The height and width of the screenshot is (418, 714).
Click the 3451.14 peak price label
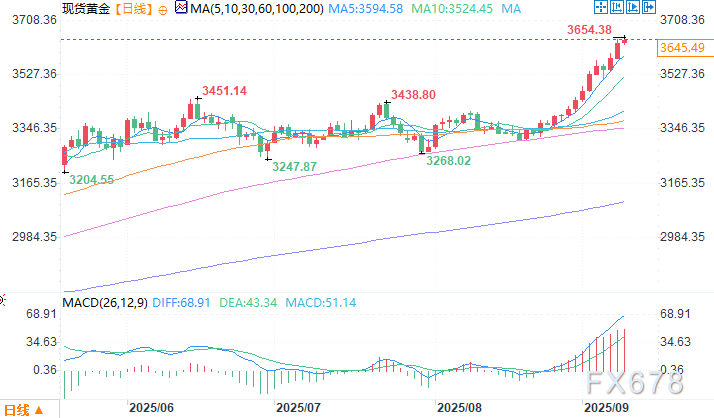tap(224, 91)
